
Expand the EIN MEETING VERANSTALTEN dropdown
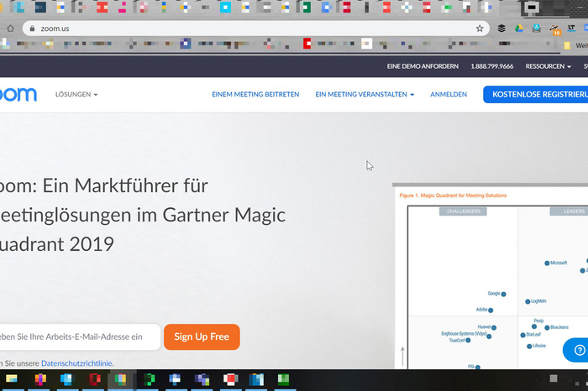coord(365,94)
